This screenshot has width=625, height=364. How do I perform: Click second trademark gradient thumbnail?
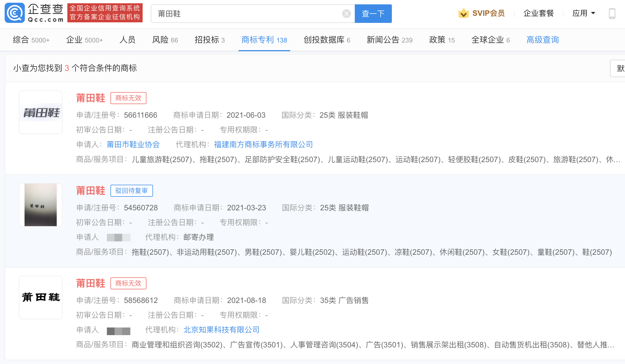click(x=41, y=205)
